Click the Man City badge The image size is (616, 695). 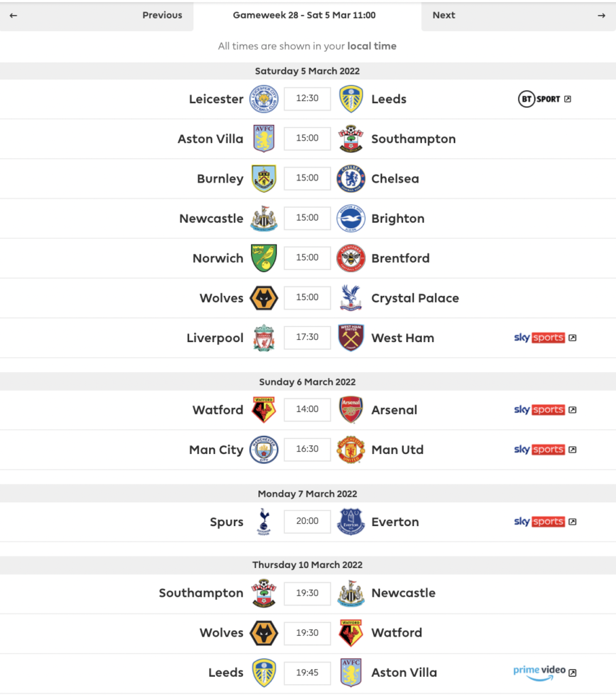coord(264,449)
